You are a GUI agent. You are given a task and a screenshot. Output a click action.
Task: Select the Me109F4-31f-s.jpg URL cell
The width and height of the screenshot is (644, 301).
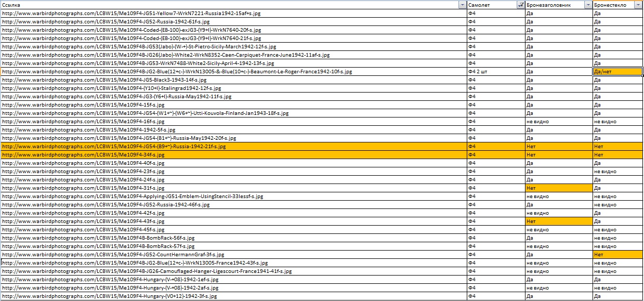(233, 188)
